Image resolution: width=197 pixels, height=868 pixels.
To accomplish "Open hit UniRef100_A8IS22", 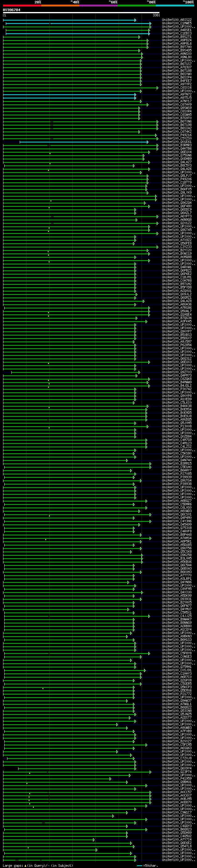I will click(x=177, y=20).
